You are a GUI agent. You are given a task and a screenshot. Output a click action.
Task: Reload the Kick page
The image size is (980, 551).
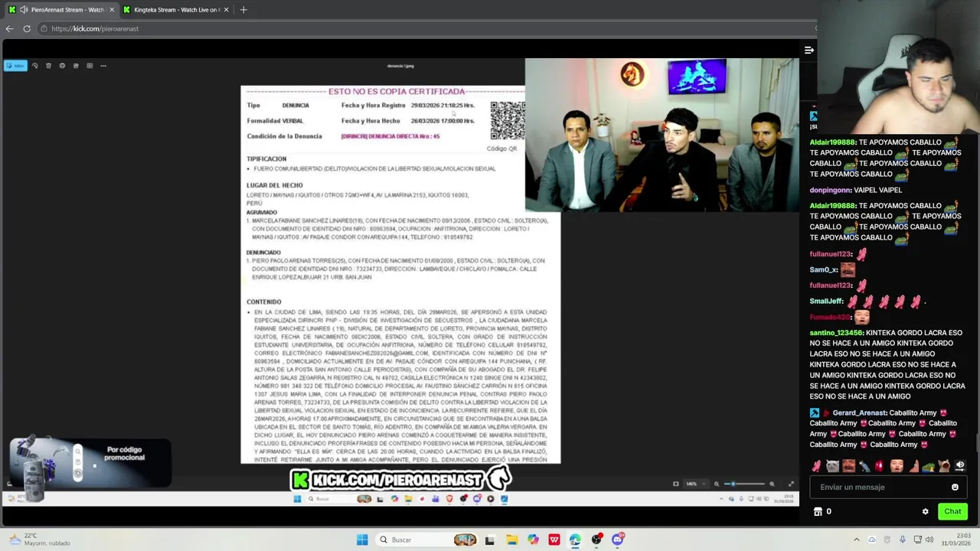(x=27, y=29)
